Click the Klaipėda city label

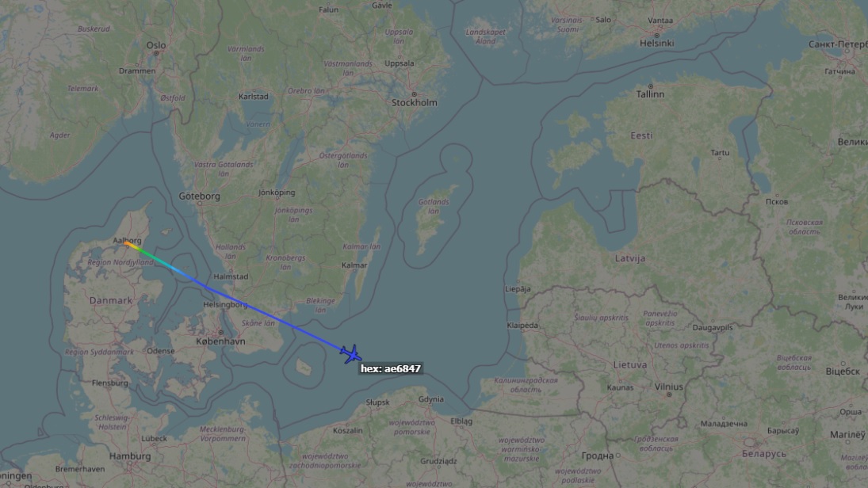point(522,326)
